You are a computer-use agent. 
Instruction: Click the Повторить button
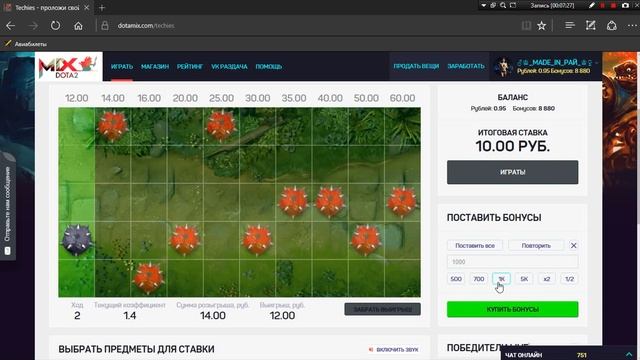[x=536, y=245]
